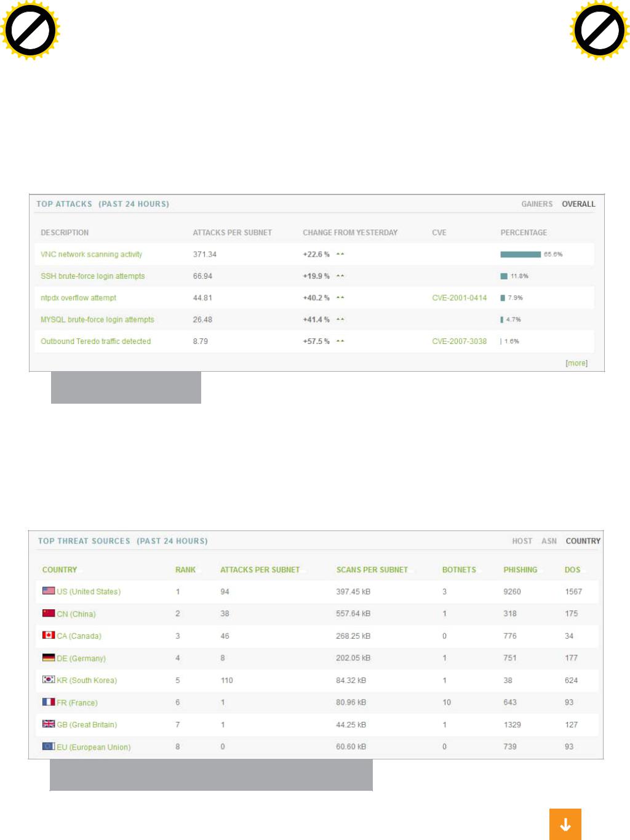
Task: Switch Threat Sources to Country tab
Action: (583, 541)
